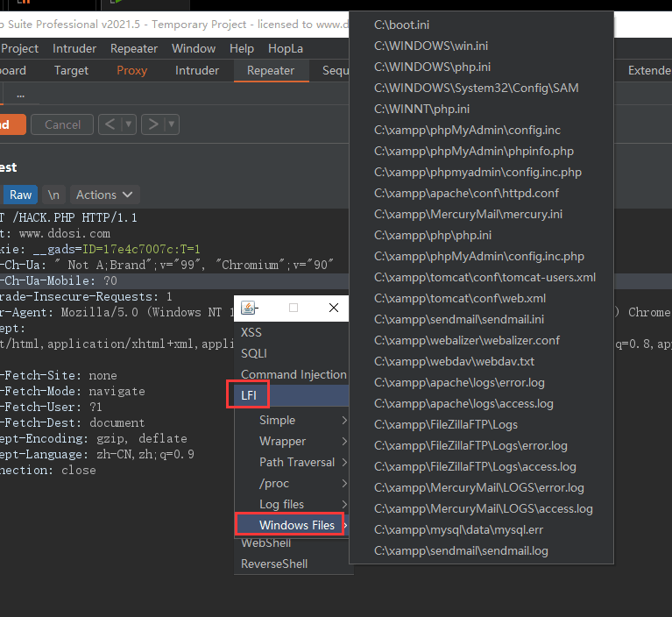The height and width of the screenshot is (617, 672).
Task: Choose C:\xampp\tomcat\conf\web.xml payload
Action: [x=481, y=299]
